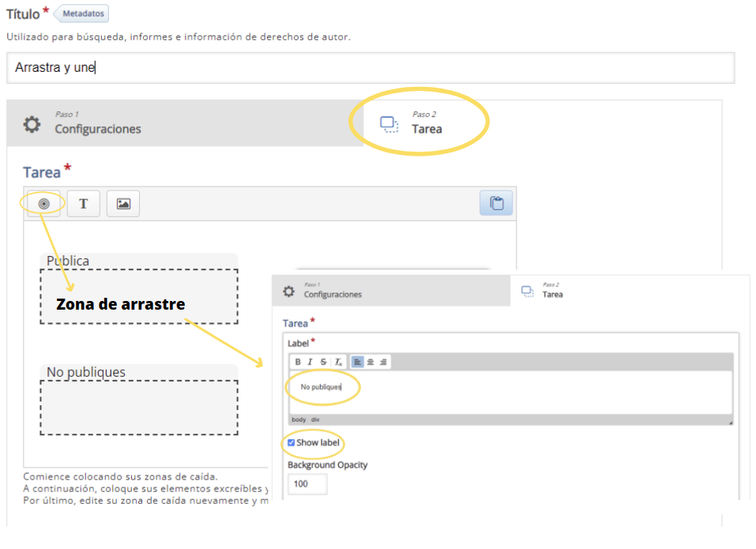
Task: Open Paso 2 Tarea tab in inset dialog
Action: [x=630, y=291]
